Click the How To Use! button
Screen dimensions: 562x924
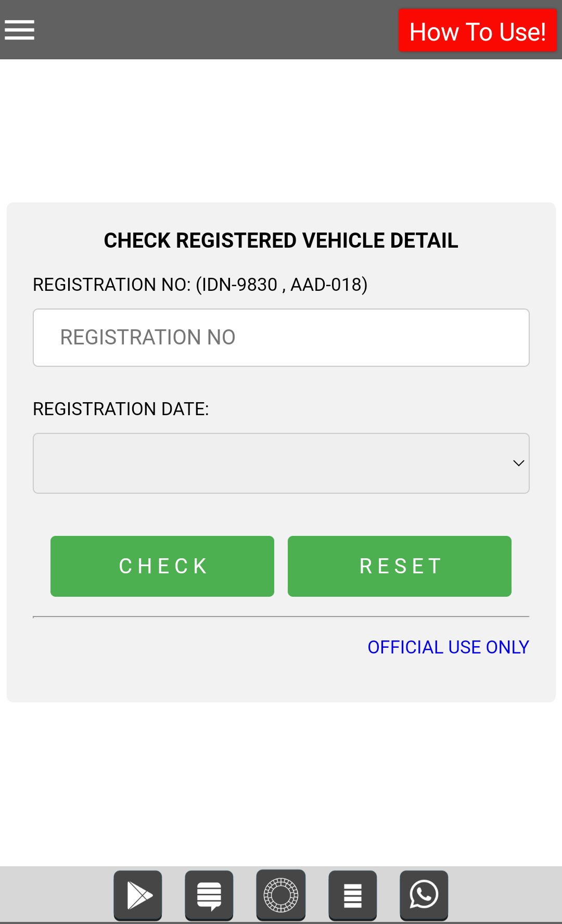tap(477, 31)
